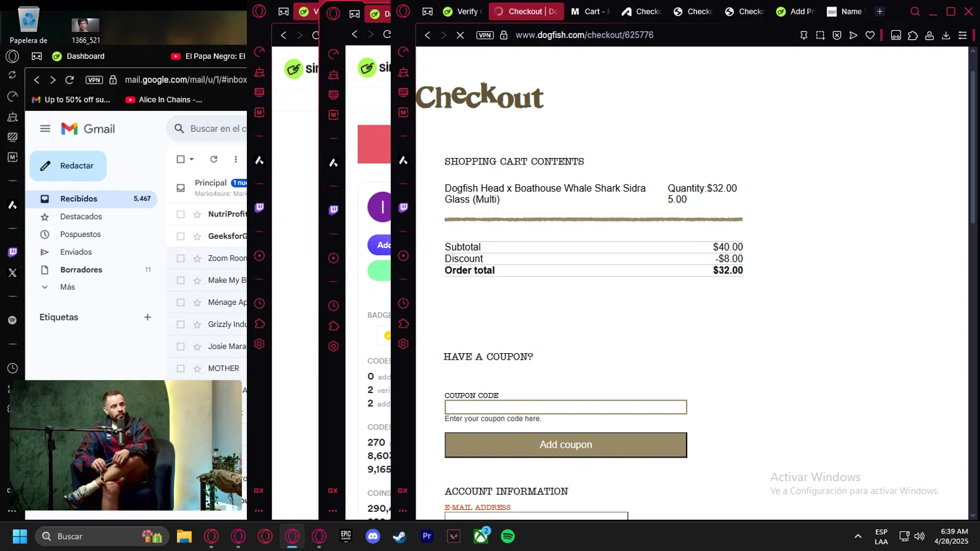Screen dimensions: 980x551
Task: Open the snapshot tool in checkout window toolbar
Action: point(821,35)
